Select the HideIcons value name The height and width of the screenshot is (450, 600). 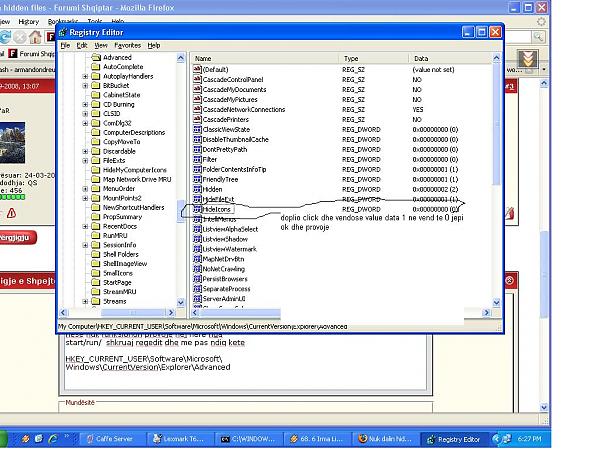[x=216, y=209]
